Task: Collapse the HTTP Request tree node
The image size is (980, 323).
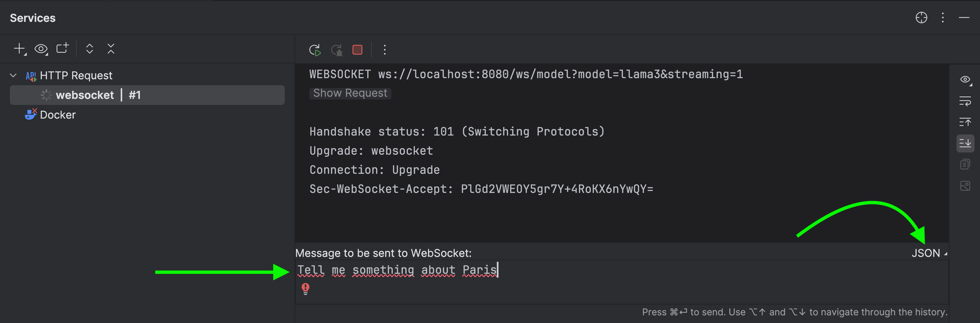Action: pyautogui.click(x=13, y=75)
